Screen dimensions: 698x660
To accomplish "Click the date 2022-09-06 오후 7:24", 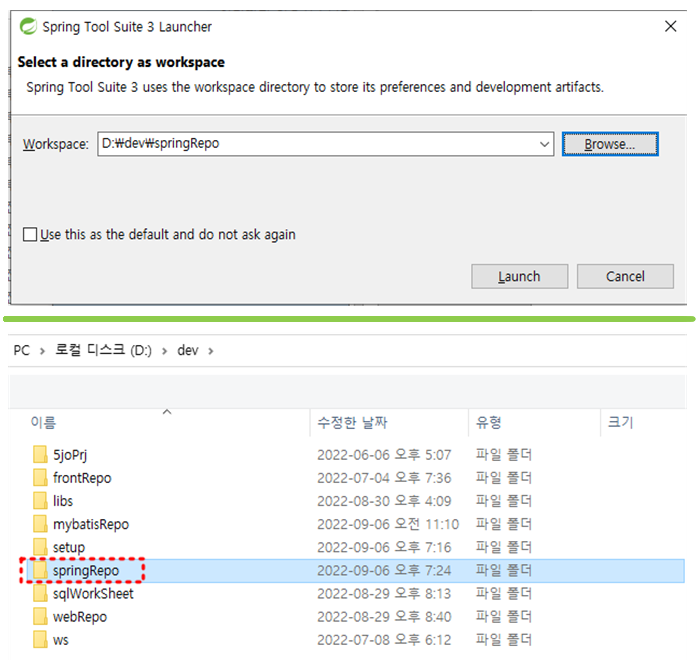I will click(x=384, y=571).
